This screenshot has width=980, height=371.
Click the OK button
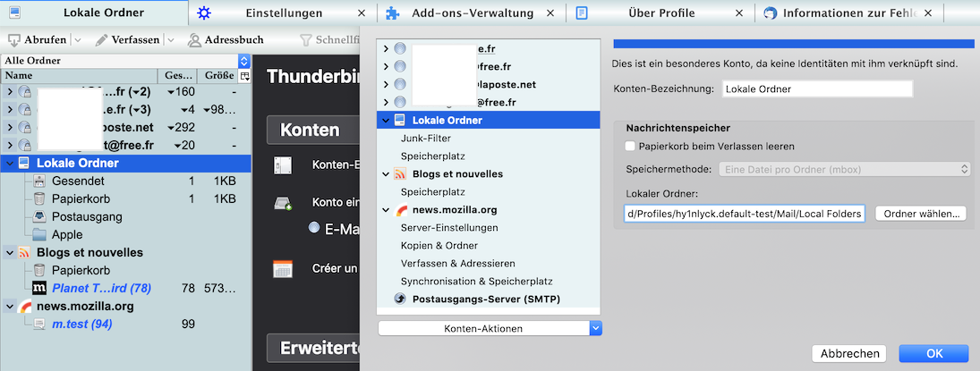click(x=934, y=353)
